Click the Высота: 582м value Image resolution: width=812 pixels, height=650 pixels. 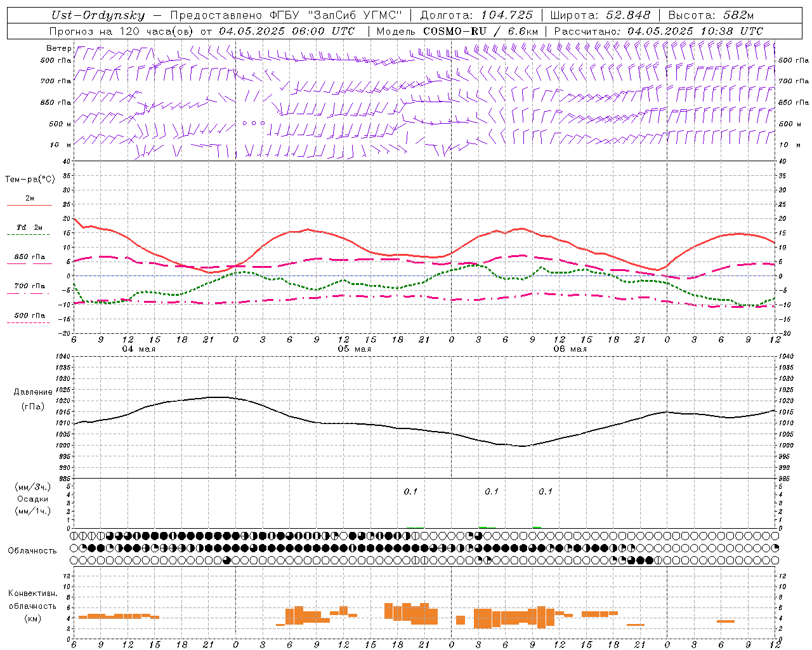point(711,15)
